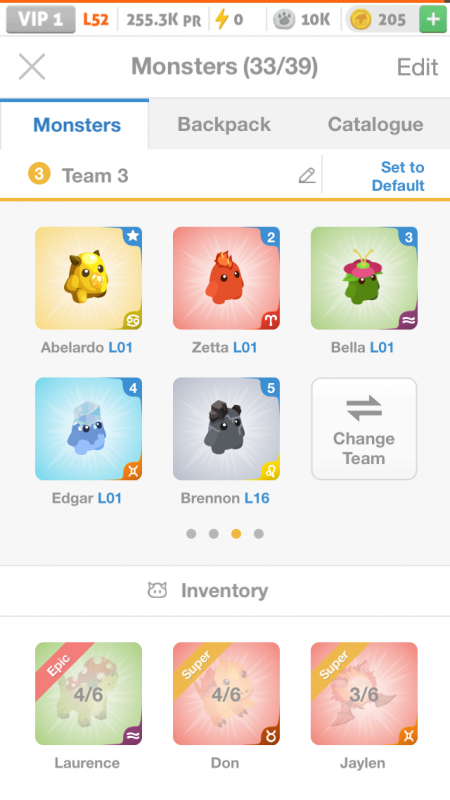Select the second team page dot
450x800 pixels.
[214, 534]
